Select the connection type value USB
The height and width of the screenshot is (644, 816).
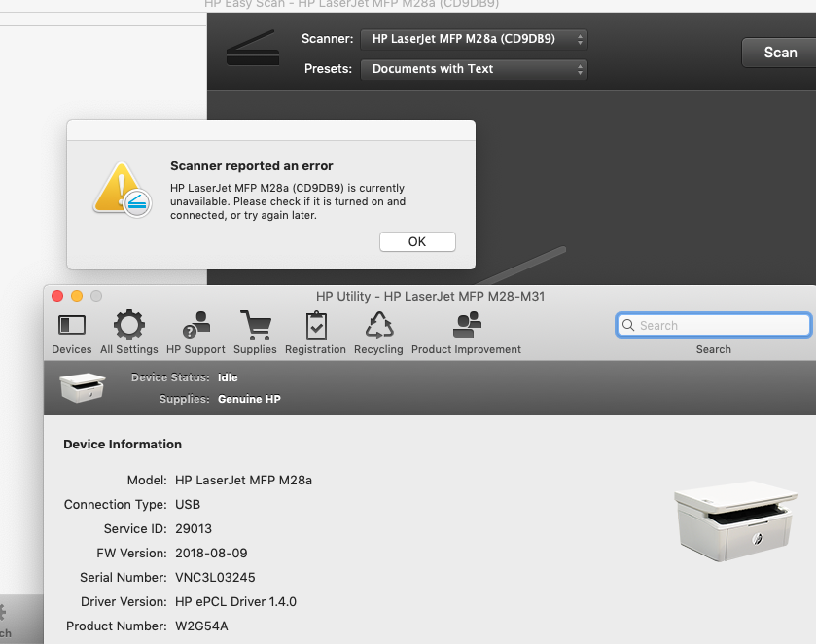[188, 505]
